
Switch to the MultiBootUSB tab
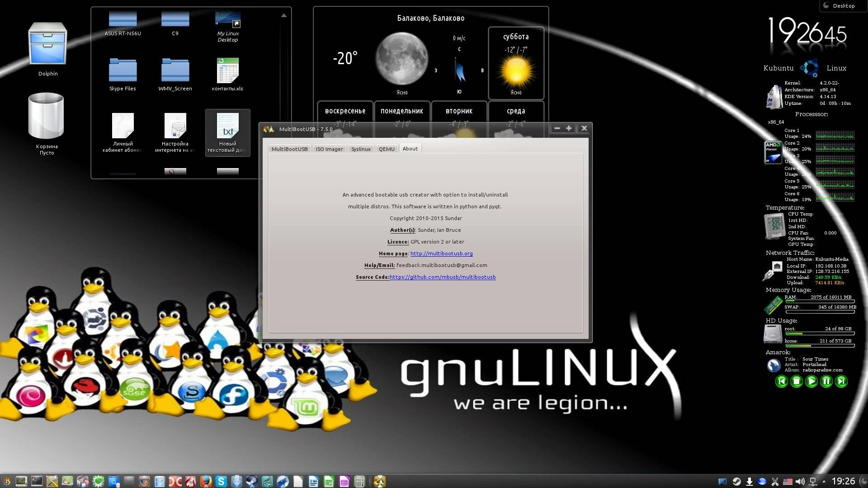click(289, 149)
